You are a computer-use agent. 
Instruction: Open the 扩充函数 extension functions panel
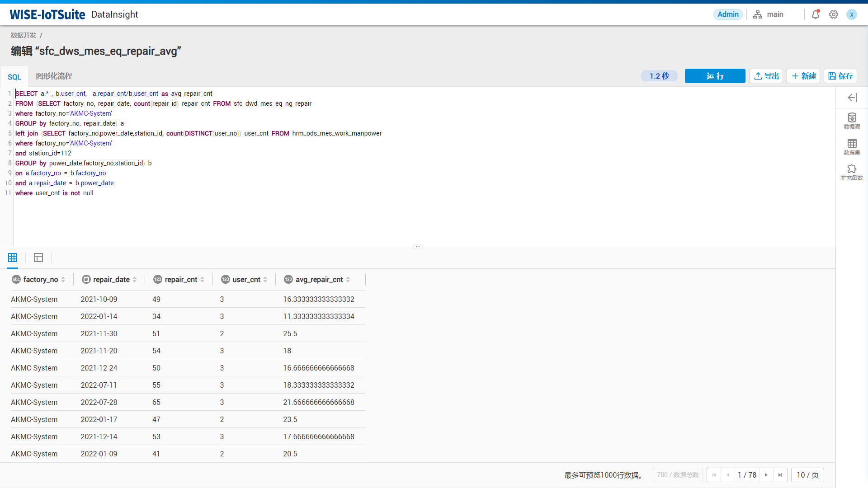coord(852,172)
